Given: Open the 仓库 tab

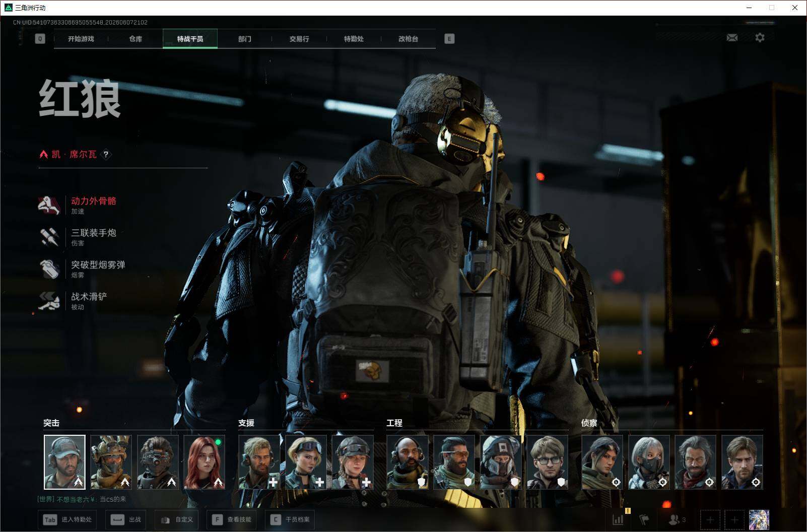Looking at the screenshot, I should [136, 39].
